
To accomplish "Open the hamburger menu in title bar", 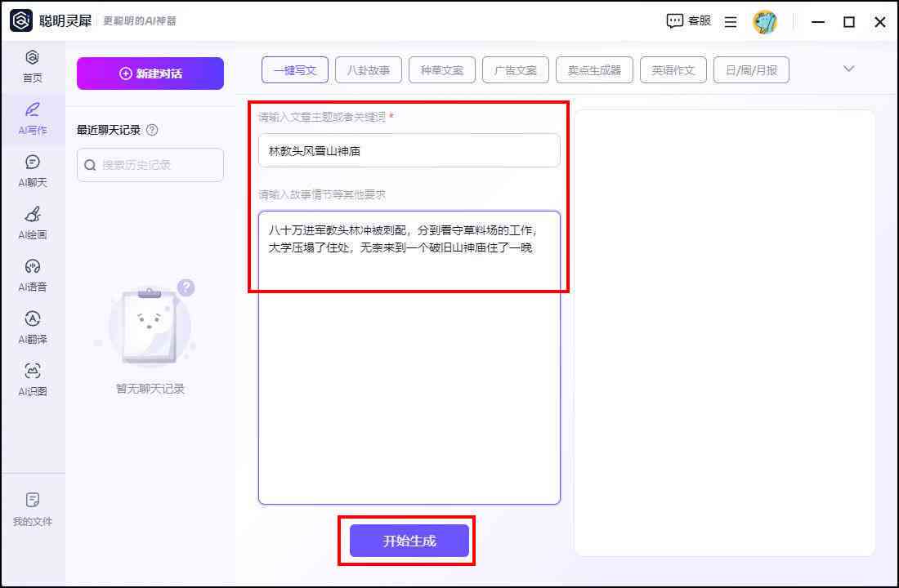I will click(x=731, y=22).
